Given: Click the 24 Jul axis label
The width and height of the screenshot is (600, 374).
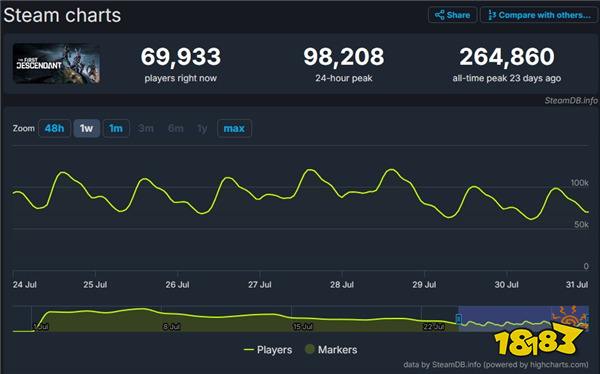Looking at the screenshot, I should (24, 284).
